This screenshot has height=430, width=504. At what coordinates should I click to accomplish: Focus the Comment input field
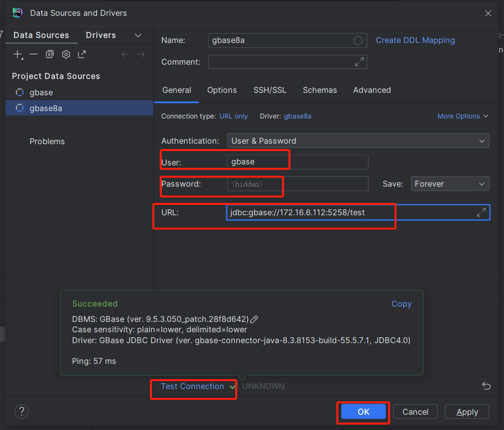[x=288, y=62]
